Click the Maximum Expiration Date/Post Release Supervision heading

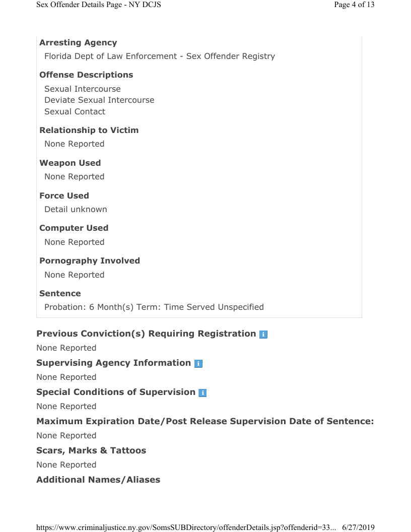205,422
